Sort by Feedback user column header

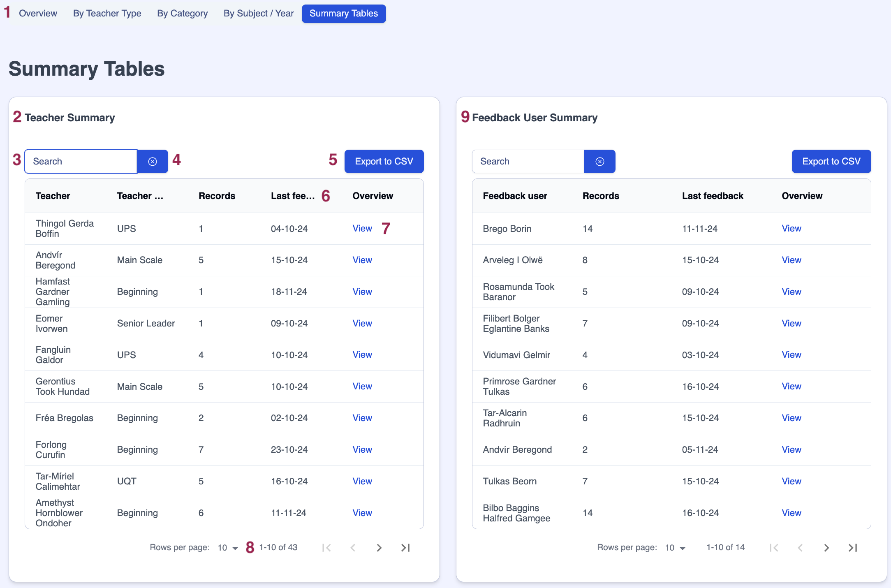[515, 196]
